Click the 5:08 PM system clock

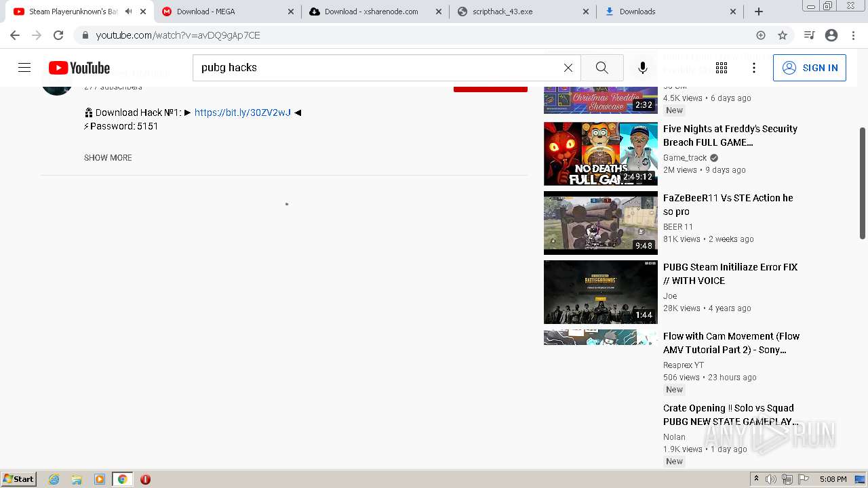pyautogui.click(x=833, y=479)
